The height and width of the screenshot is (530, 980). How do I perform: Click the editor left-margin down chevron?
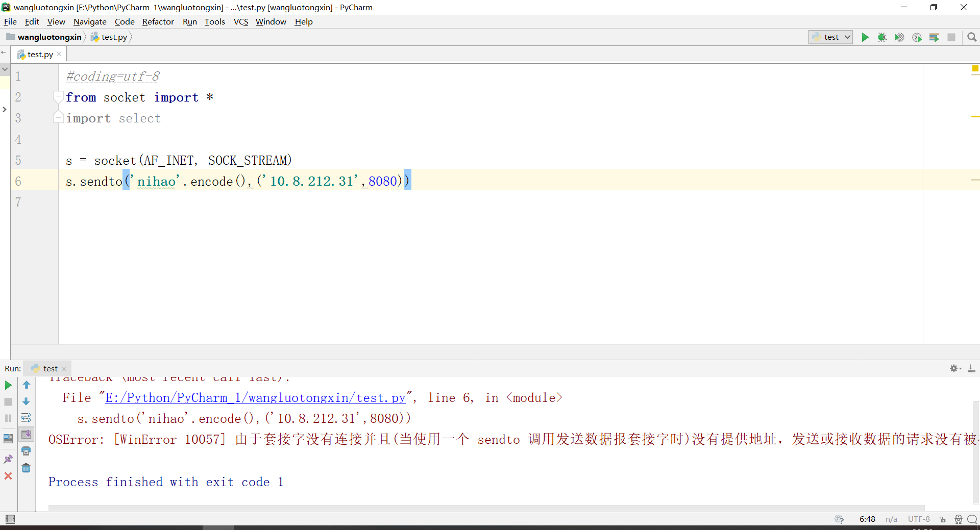5,68
